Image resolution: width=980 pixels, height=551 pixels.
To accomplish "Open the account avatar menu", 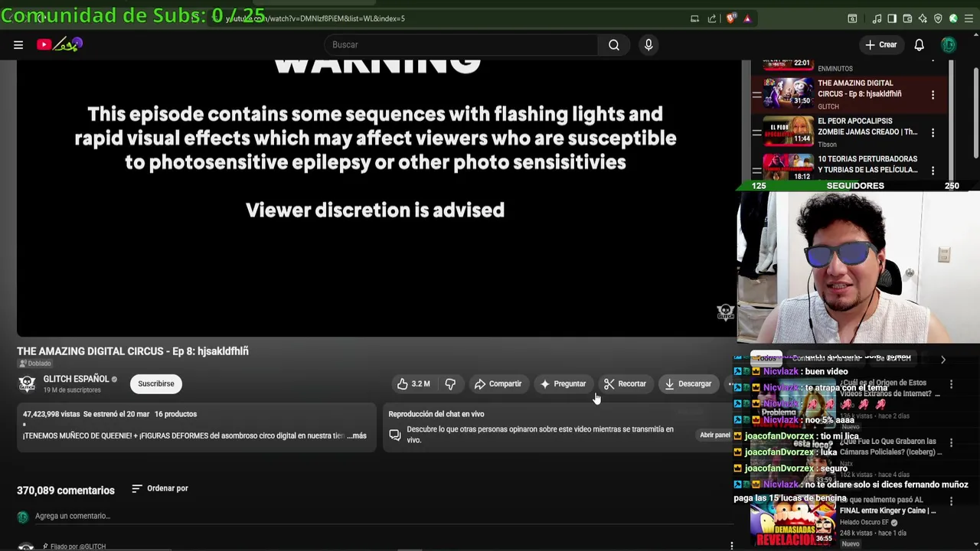I will 949,45.
